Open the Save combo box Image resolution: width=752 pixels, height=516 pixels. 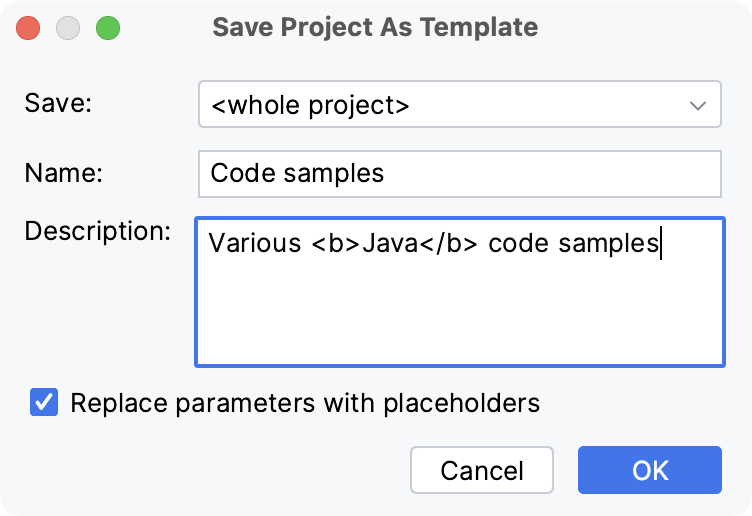pos(459,105)
